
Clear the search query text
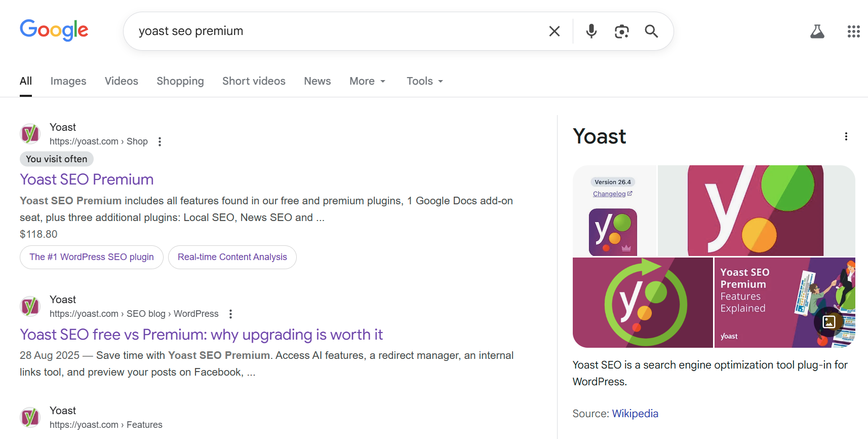tap(555, 31)
